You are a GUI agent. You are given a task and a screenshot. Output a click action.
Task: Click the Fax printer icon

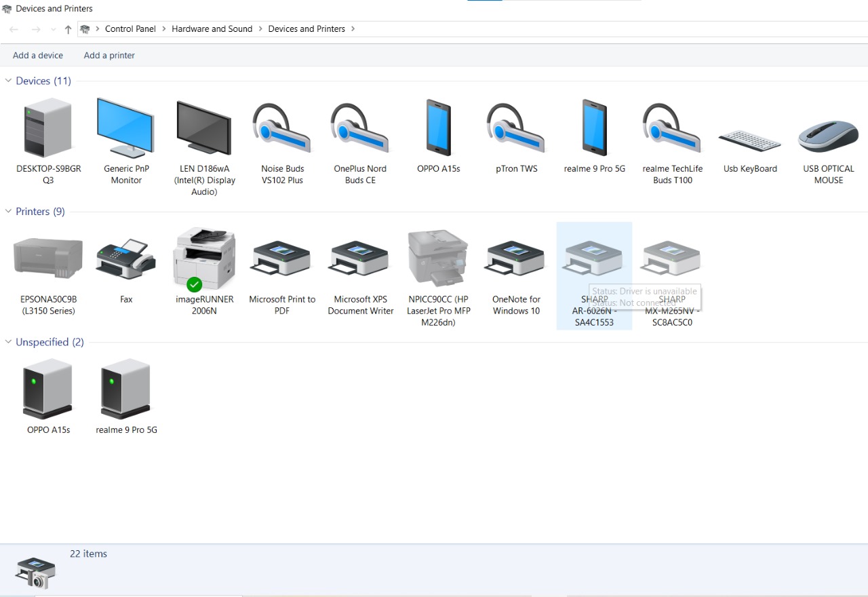point(126,259)
